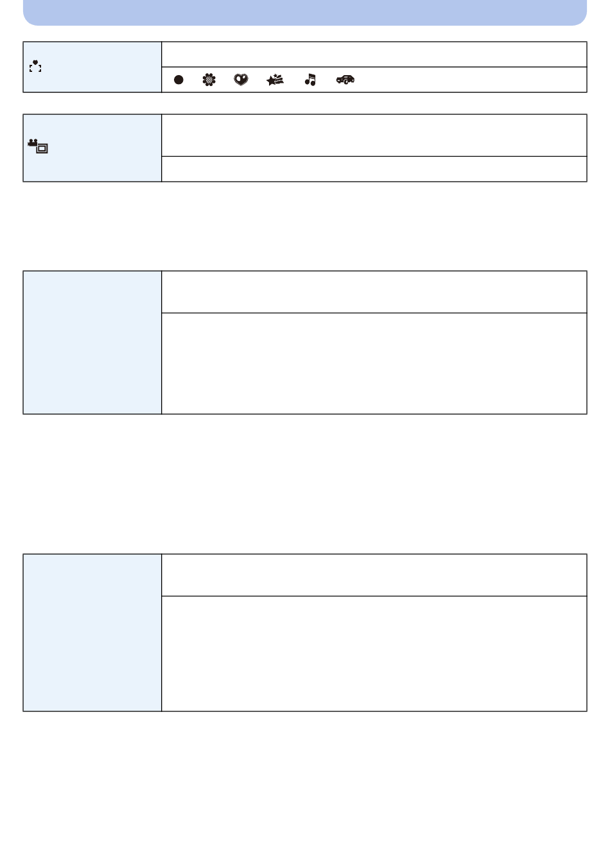Select the shooting star icon

point(275,80)
